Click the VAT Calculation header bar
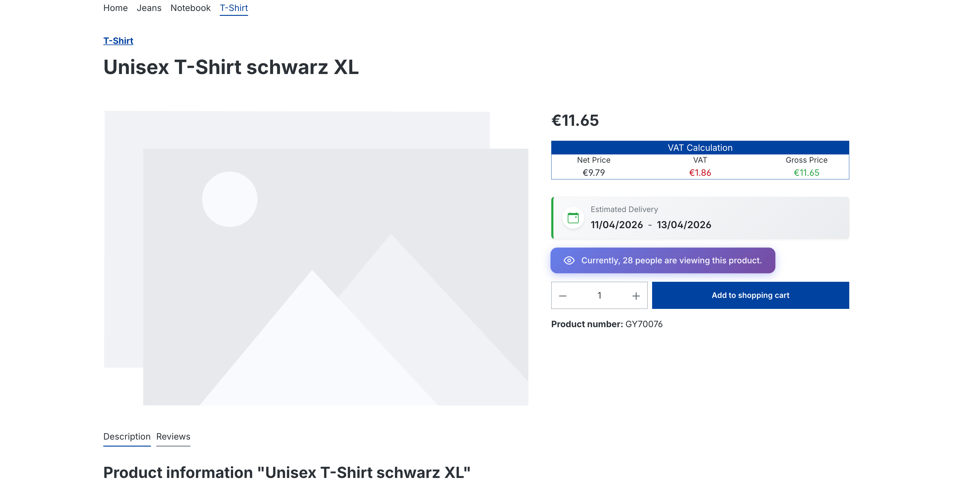Image resolution: width=980 pixels, height=488 pixels. 700,147
